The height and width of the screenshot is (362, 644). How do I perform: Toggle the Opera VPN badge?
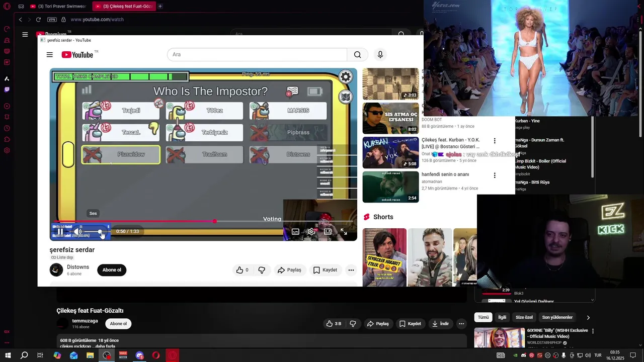(x=52, y=20)
